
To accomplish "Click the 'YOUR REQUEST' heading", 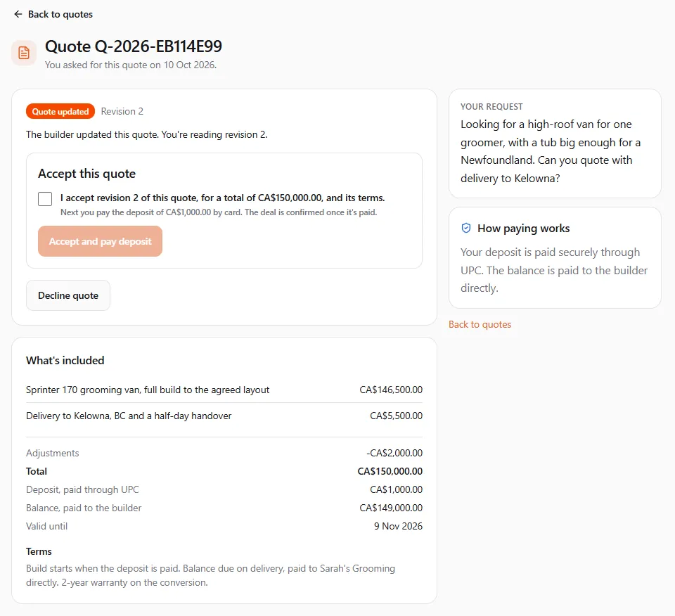I will point(491,107).
